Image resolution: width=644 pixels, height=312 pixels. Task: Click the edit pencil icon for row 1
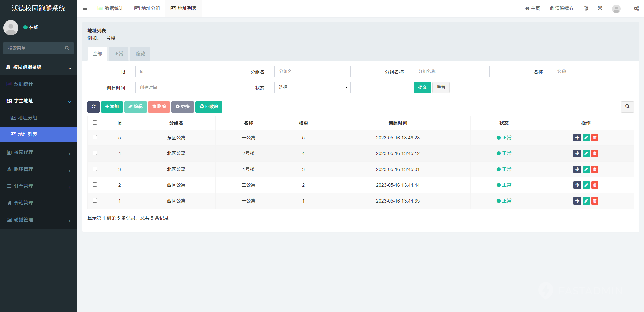[586, 201]
